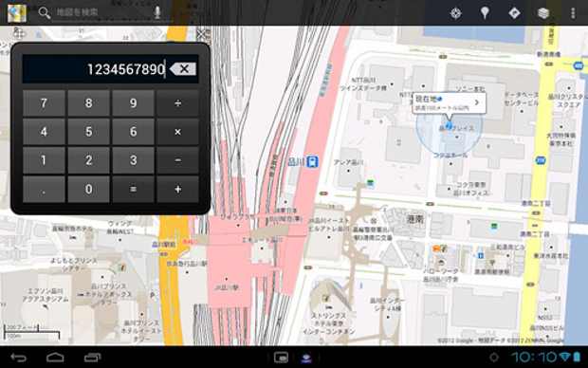Viewport: 588px width, 368px height.
Task: Open the Google Maps app icon
Action: [17, 12]
